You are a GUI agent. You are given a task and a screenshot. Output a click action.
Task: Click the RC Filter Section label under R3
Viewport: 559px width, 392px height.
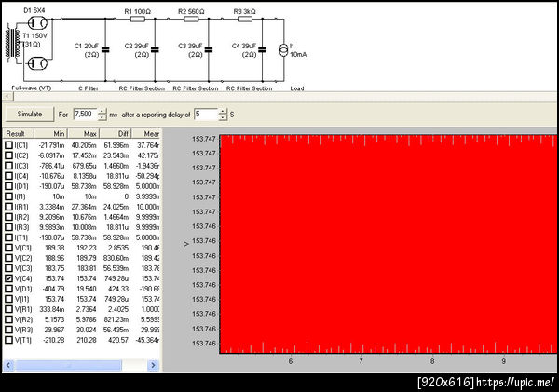(249, 88)
